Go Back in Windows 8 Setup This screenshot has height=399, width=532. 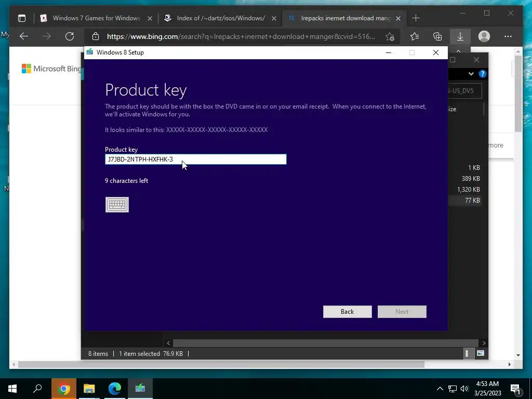(x=347, y=312)
